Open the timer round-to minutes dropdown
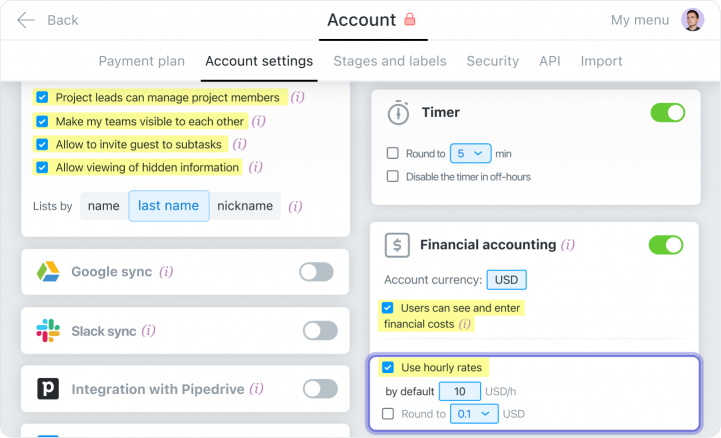Viewport: 721px width, 438px height. [470, 153]
